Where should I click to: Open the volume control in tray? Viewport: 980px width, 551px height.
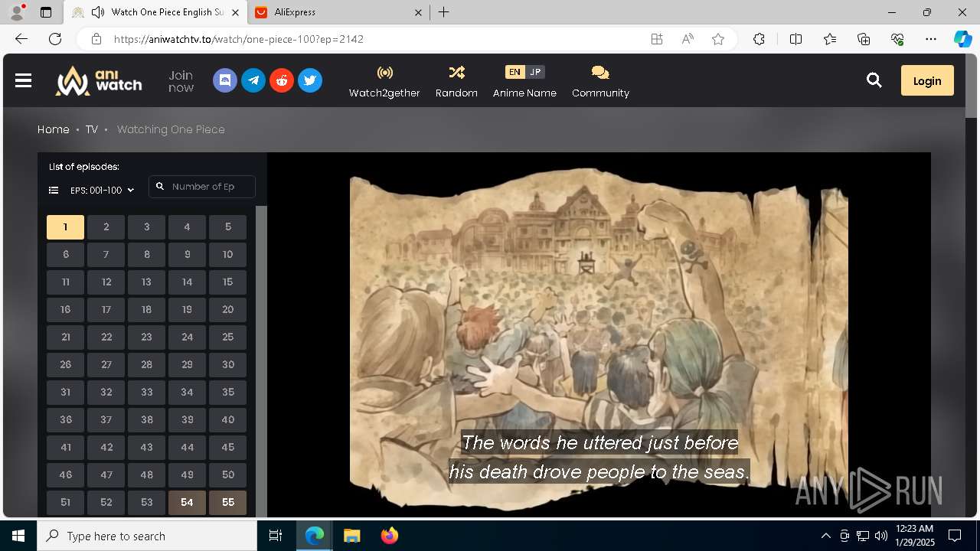click(x=881, y=536)
